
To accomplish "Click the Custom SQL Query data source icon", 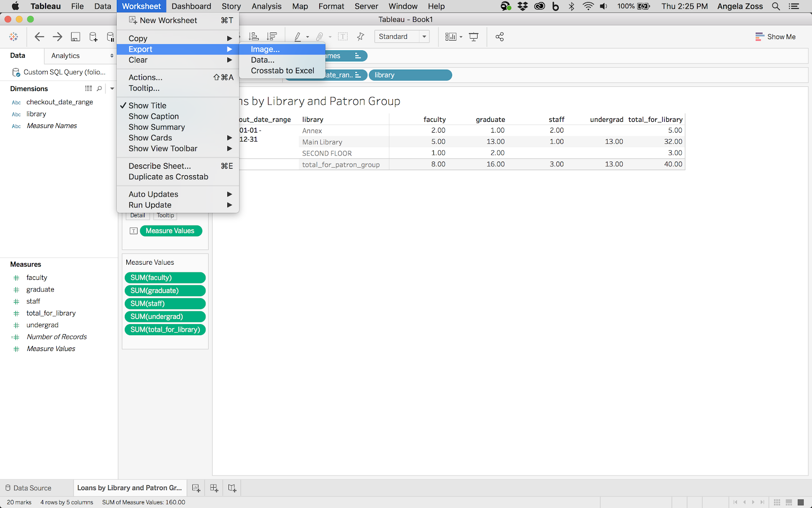I will [x=16, y=72].
